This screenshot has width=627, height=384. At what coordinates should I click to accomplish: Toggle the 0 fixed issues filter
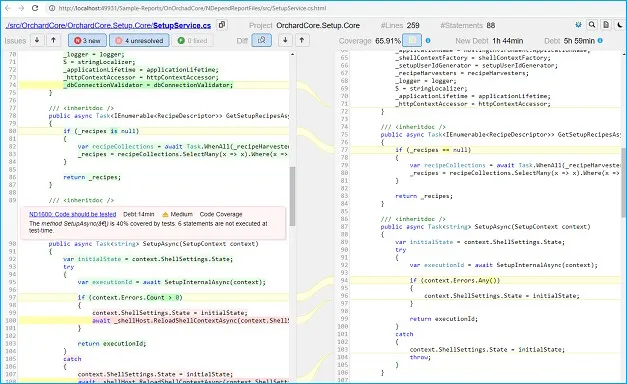click(192, 40)
